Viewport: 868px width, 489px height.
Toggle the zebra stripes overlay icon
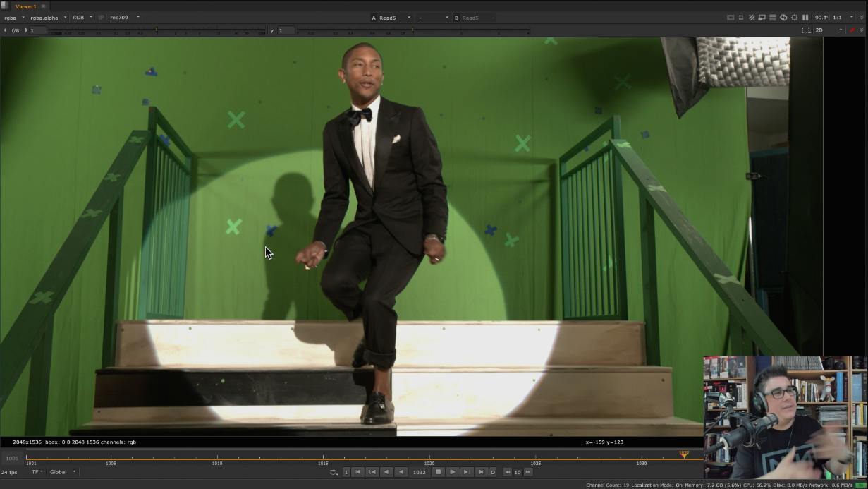tap(752, 18)
